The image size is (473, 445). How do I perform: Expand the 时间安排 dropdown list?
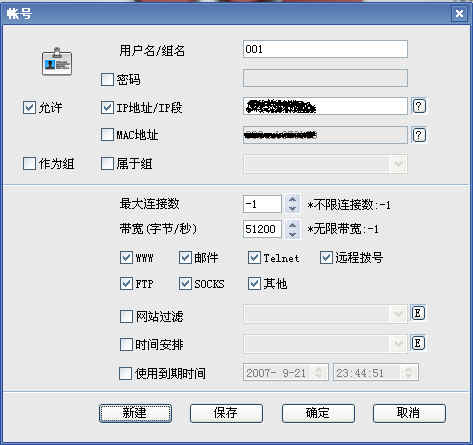(x=398, y=344)
